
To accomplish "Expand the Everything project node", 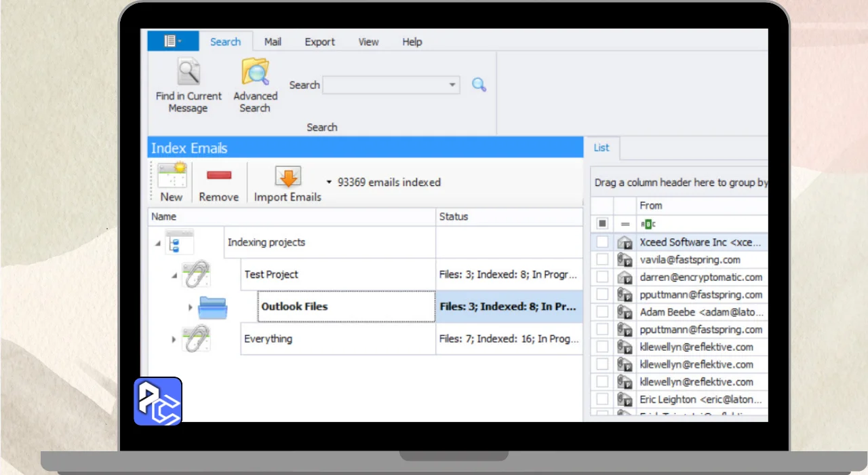I will [x=174, y=339].
